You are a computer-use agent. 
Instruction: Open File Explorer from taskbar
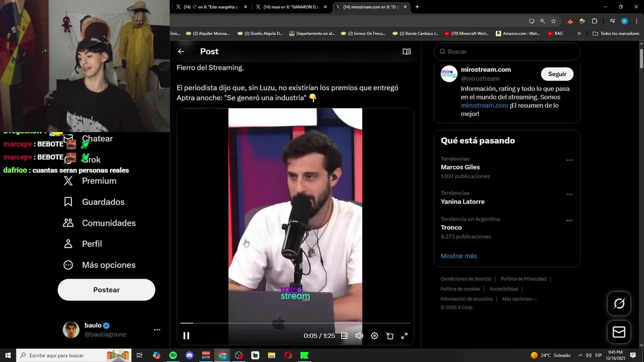271,355
